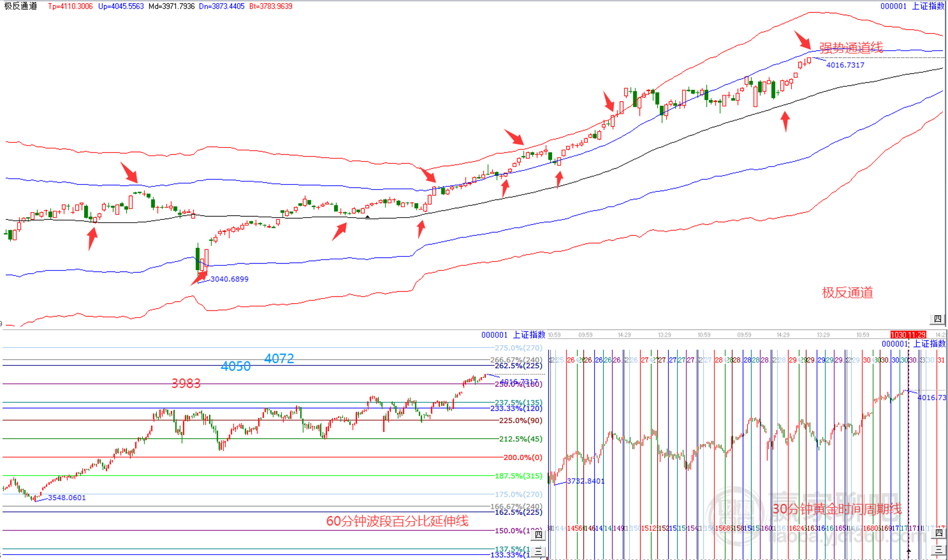Click the 162.5%(225) extension level label
The width and height of the screenshot is (948, 560).
tap(518, 512)
